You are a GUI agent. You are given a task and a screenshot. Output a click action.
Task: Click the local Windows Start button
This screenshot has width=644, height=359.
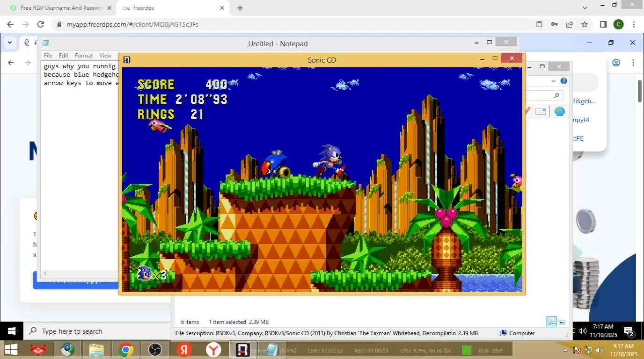click(x=11, y=331)
